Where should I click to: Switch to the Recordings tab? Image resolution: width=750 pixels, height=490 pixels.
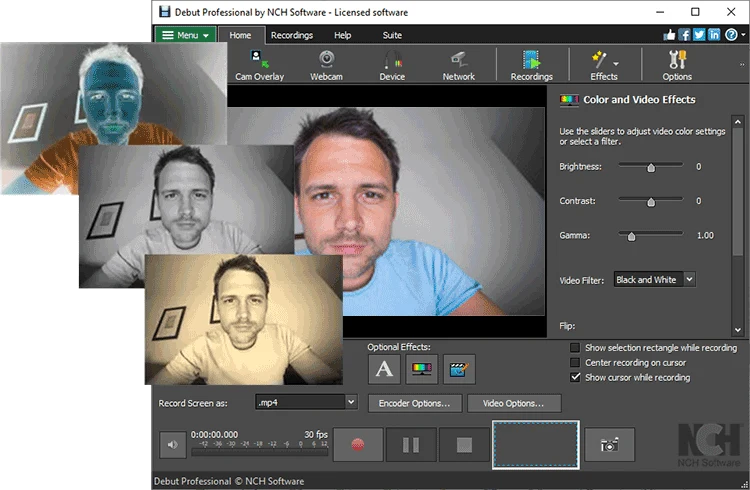(292, 35)
